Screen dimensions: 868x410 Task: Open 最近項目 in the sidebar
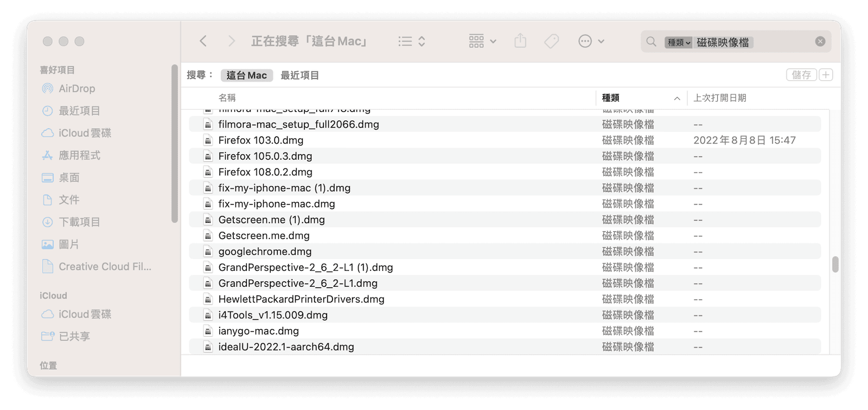(79, 111)
